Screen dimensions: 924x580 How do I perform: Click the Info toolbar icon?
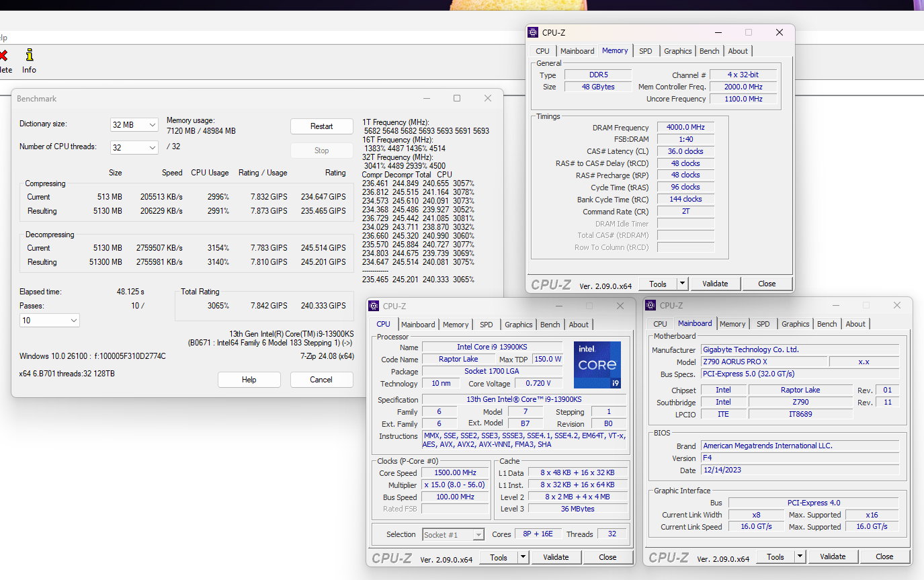tap(29, 60)
